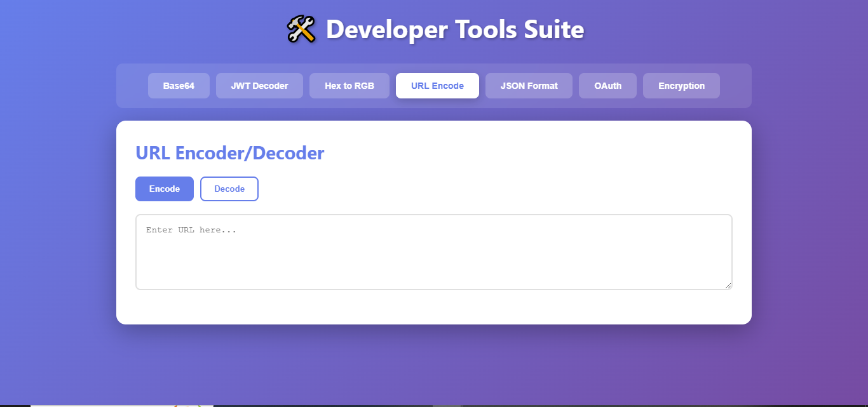Open the Base64 tab
This screenshot has width=868, height=407.
click(x=179, y=86)
